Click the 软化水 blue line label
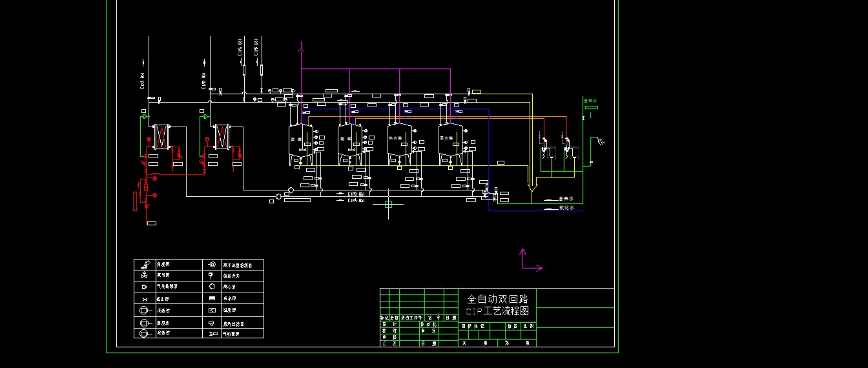Viewport: 868px width, 368px height. tap(566, 208)
